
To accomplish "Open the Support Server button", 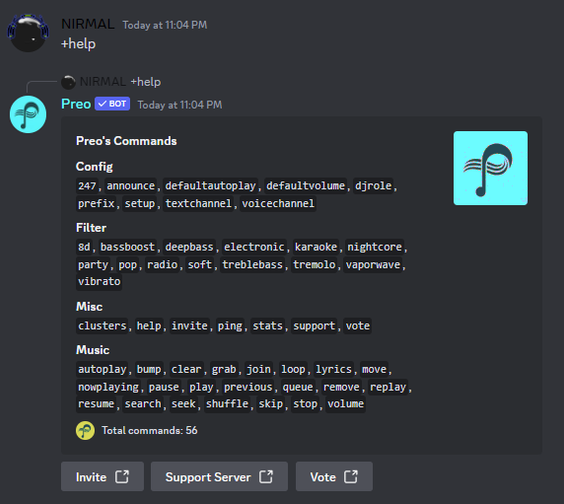I will pos(219,477).
